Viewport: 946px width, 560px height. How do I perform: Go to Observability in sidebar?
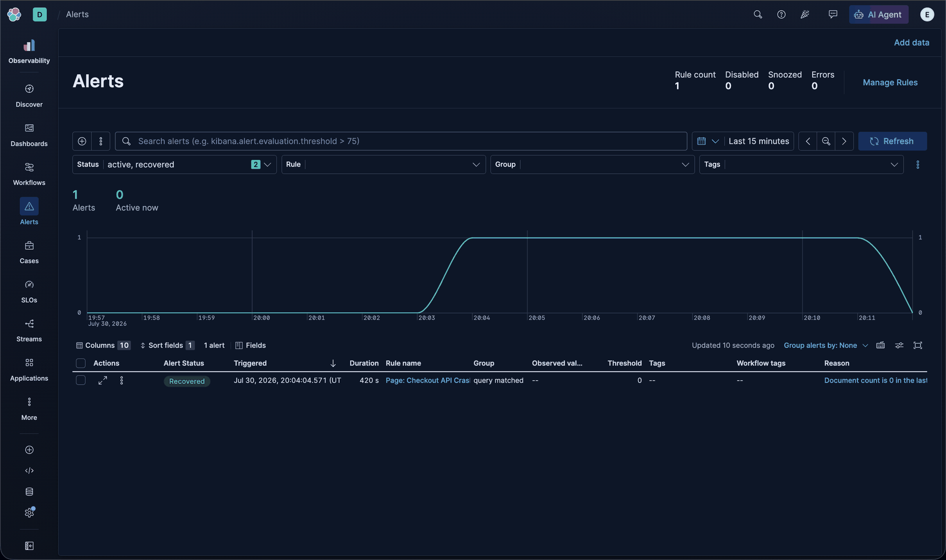[x=29, y=51]
